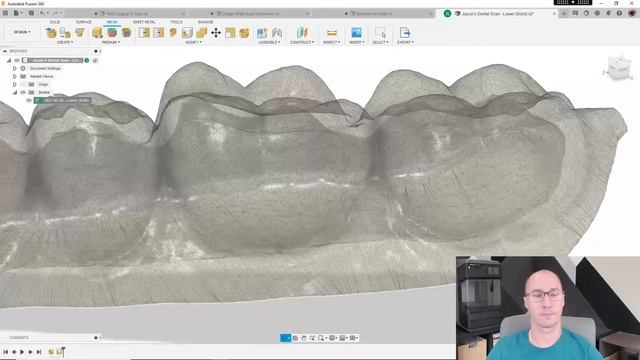Image resolution: width=640 pixels, height=360 pixels.
Task: Step back one timeline feature
Action: point(14,351)
